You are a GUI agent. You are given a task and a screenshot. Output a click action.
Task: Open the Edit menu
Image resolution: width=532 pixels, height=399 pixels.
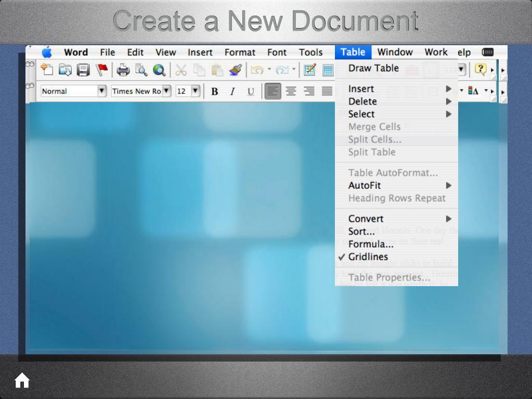point(135,52)
